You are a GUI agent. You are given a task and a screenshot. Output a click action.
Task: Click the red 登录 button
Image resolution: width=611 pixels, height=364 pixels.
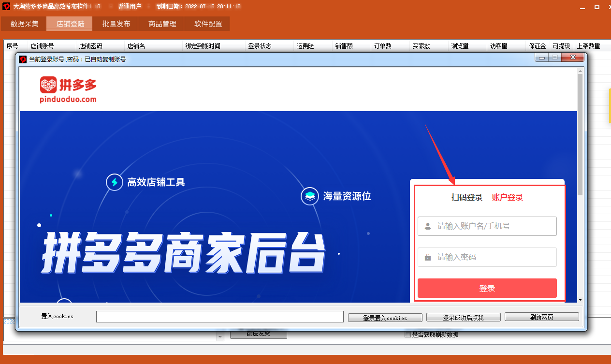click(487, 288)
